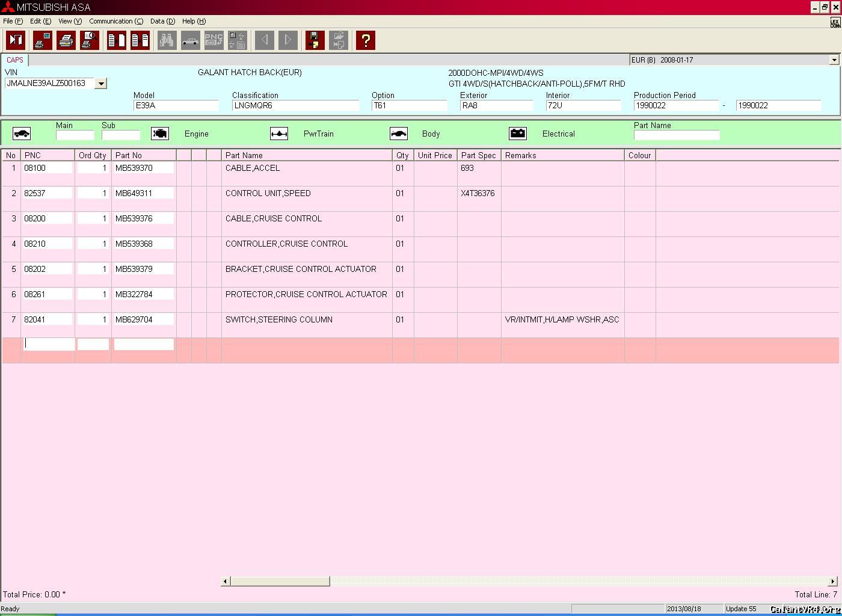Image resolution: width=842 pixels, height=616 pixels.
Task: Click the Part Name search field
Action: click(676, 135)
